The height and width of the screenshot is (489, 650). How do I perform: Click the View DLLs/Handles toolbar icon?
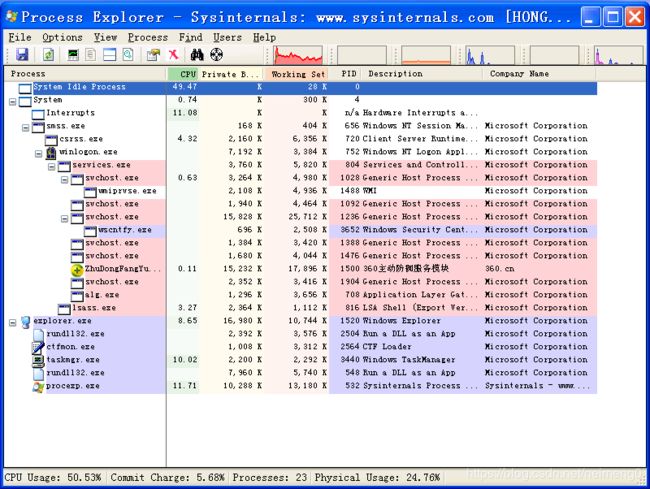pyautogui.click(x=128, y=55)
